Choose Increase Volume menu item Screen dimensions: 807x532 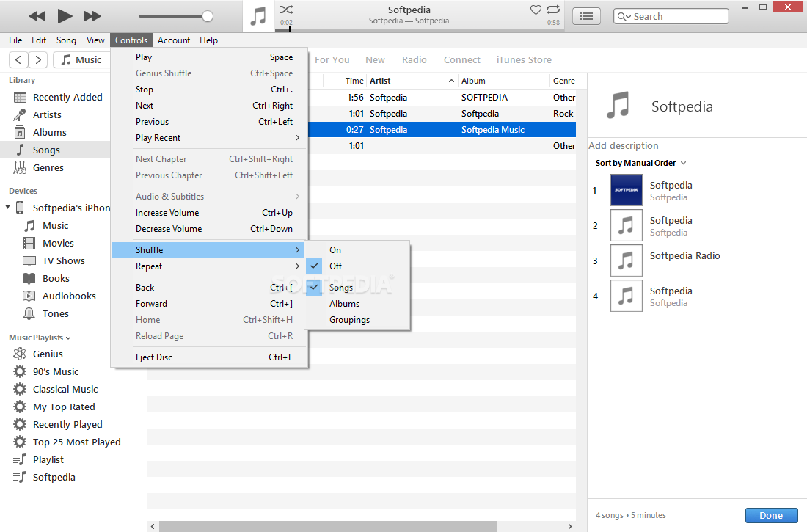click(210, 213)
